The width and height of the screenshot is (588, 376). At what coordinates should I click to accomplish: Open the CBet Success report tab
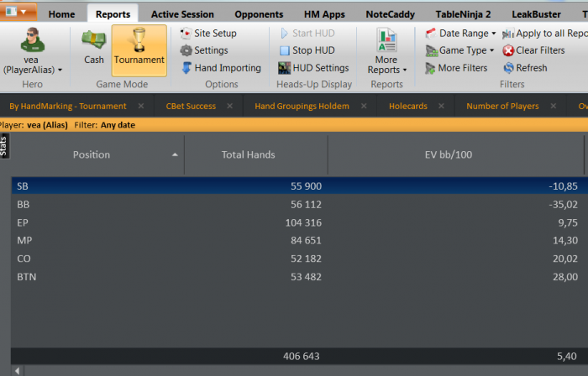(x=191, y=106)
